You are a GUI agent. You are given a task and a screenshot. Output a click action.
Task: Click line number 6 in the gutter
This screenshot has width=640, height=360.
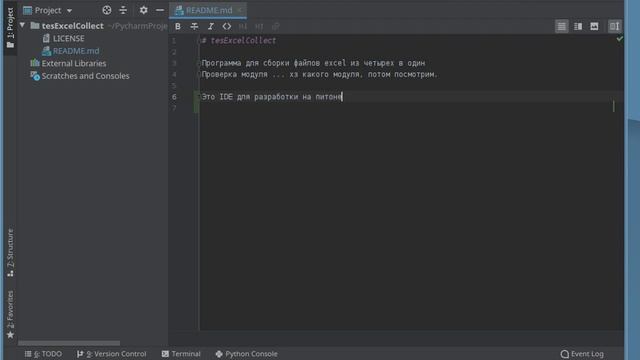tap(174, 97)
